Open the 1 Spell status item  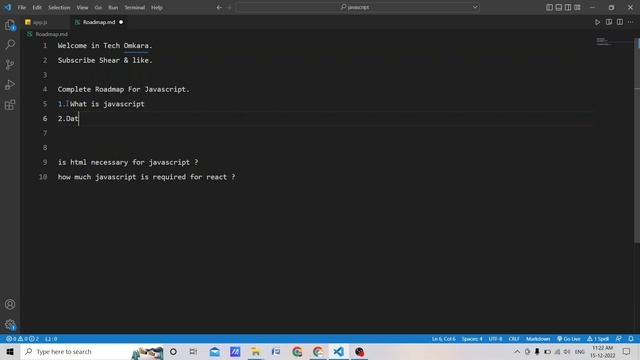pyautogui.click(x=598, y=339)
